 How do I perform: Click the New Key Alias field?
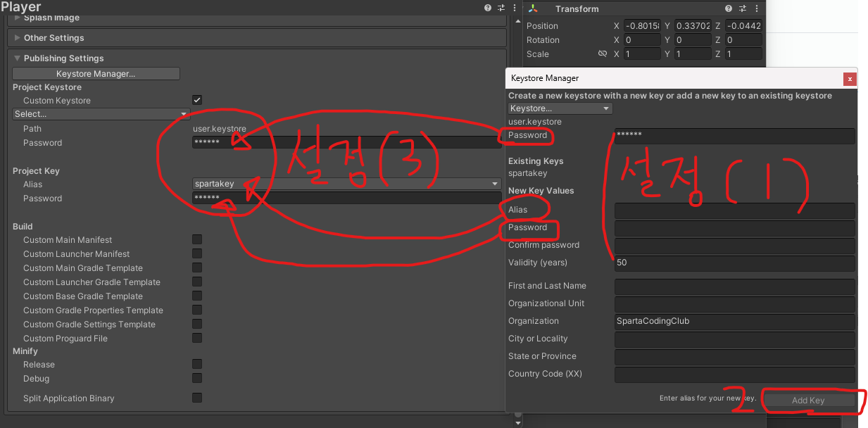coord(735,210)
